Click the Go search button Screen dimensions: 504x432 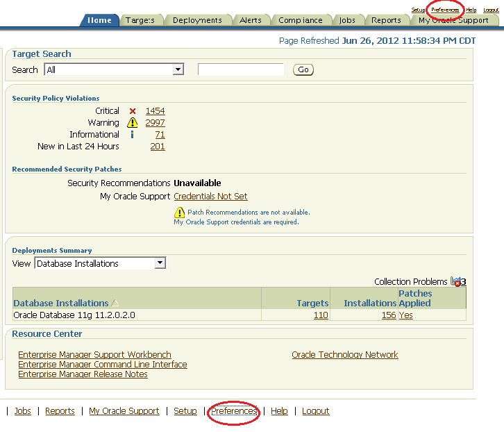click(303, 70)
